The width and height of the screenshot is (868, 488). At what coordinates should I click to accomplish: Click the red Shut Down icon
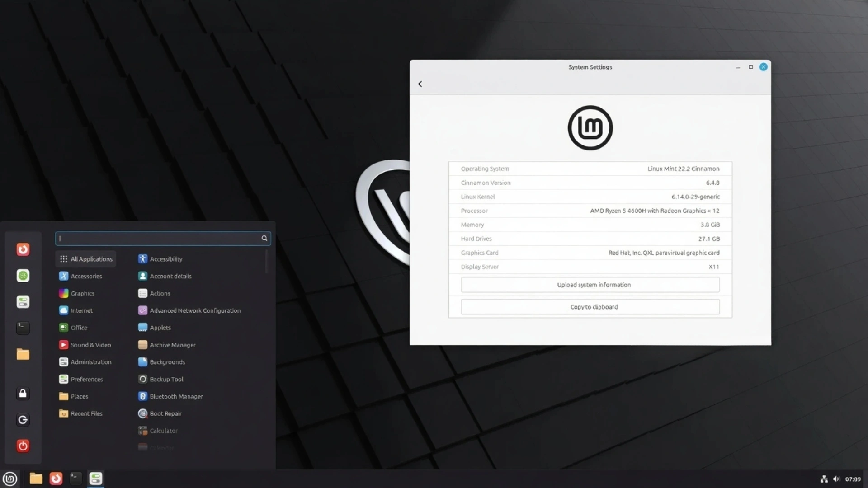(23, 446)
